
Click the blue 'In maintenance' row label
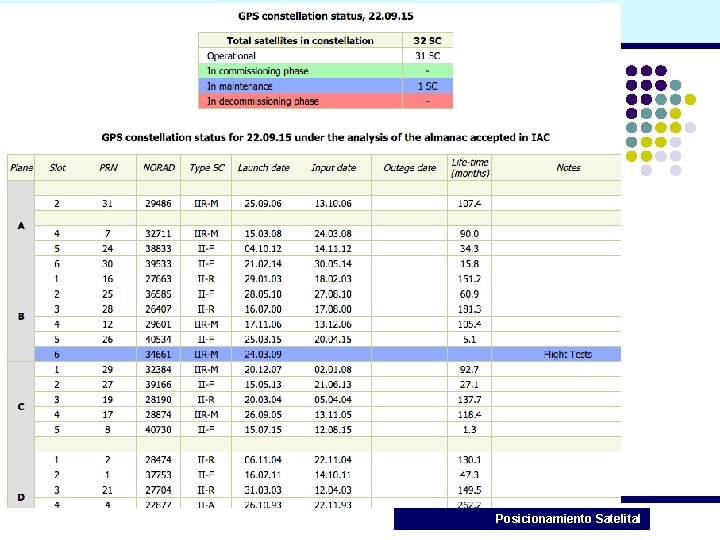pyautogui.click(x=240, y=86)
